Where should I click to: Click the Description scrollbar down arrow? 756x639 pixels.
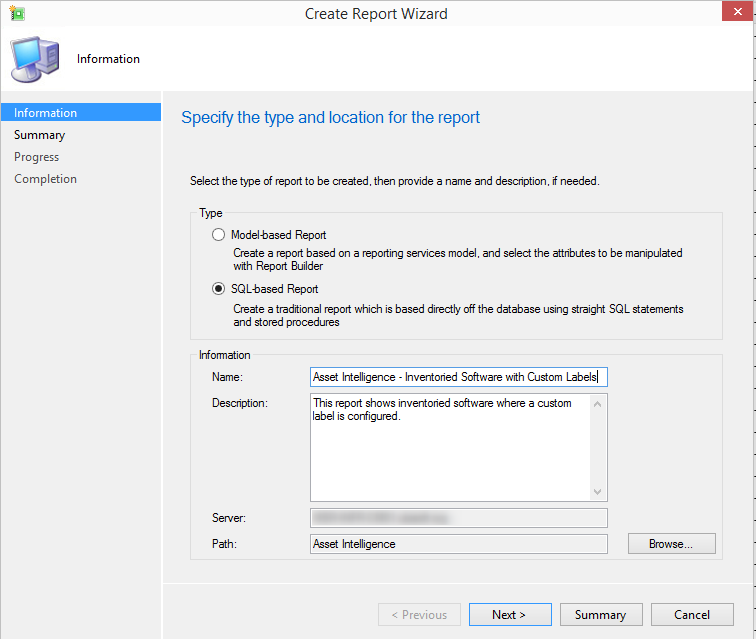click(x=598, y=492)
